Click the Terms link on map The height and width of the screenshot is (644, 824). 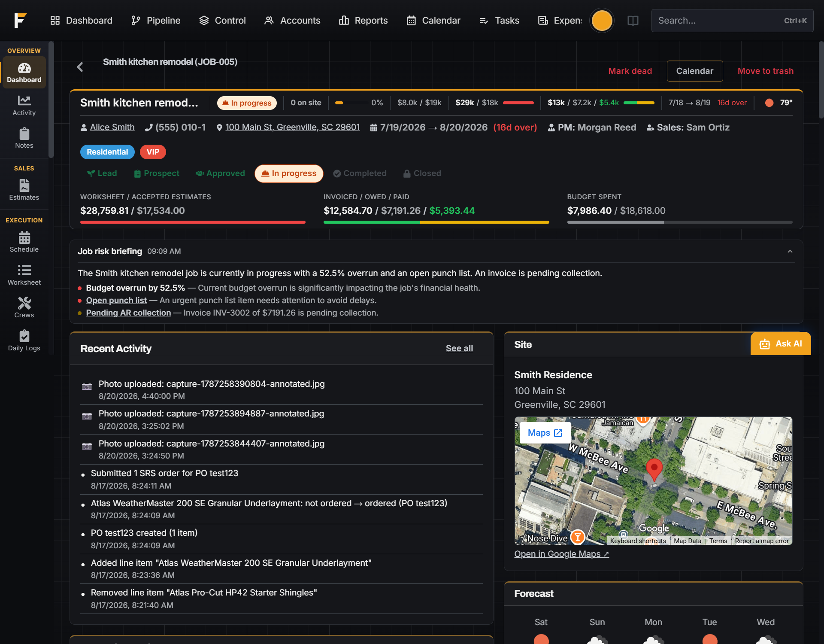tap(718, 541)
